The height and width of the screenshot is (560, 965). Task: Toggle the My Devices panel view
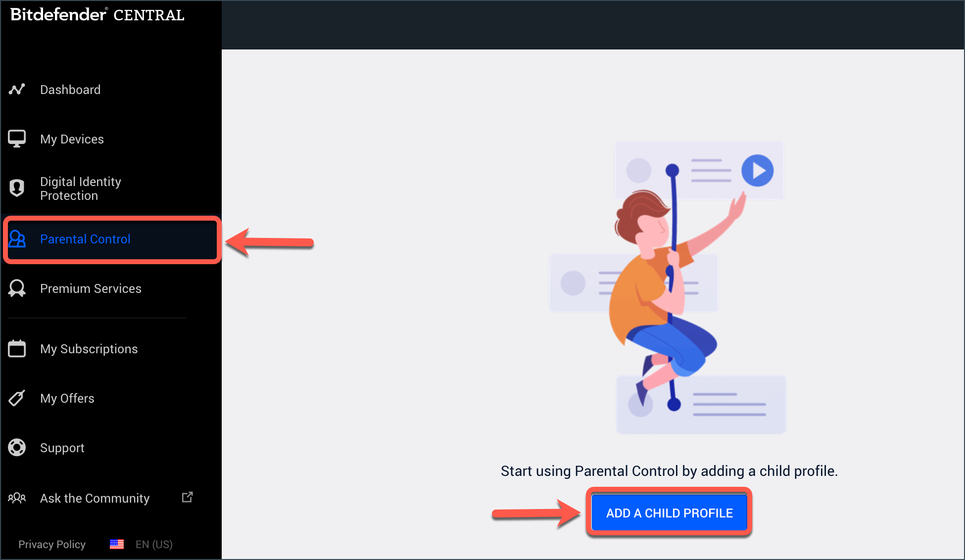point(72,139)
